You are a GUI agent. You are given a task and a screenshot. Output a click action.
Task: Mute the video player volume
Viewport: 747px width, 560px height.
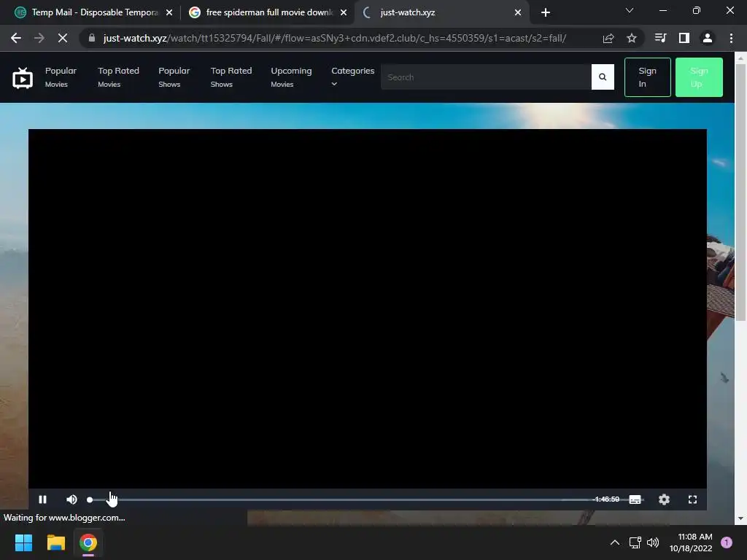pyautogui.click(x=72, y=499)
